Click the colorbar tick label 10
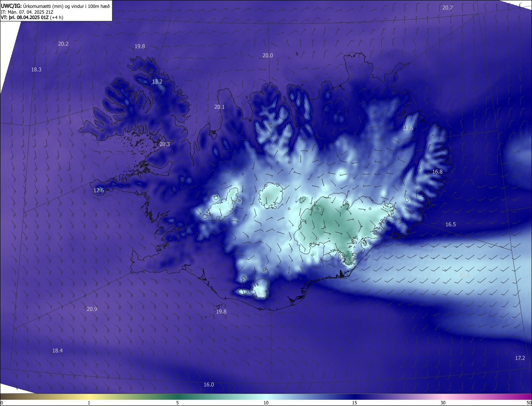 click(266, 403)
